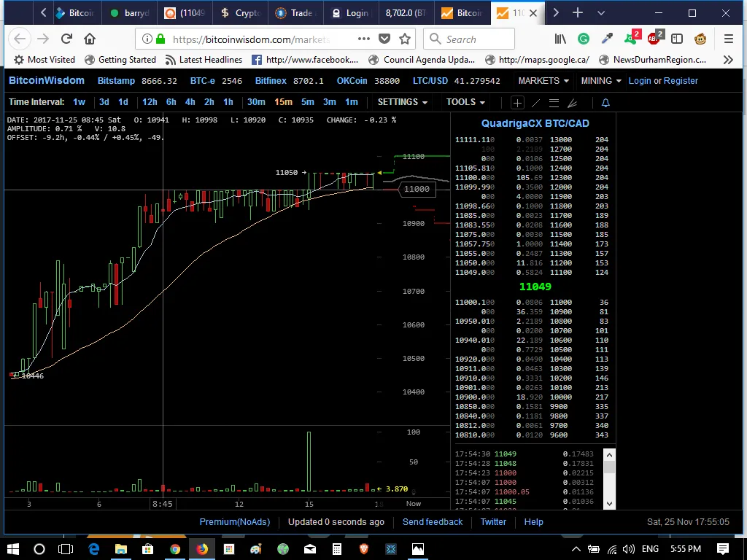Screen dimensions: 747x560
Task: Select the 5m time interval
Action: tap(308, 102)
